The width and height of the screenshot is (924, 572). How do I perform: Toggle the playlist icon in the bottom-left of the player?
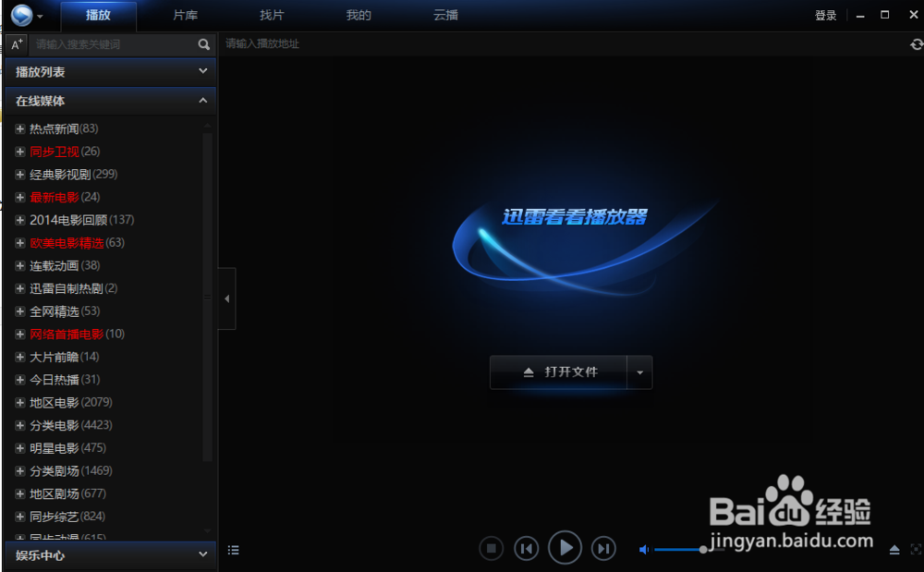point(234,550)
